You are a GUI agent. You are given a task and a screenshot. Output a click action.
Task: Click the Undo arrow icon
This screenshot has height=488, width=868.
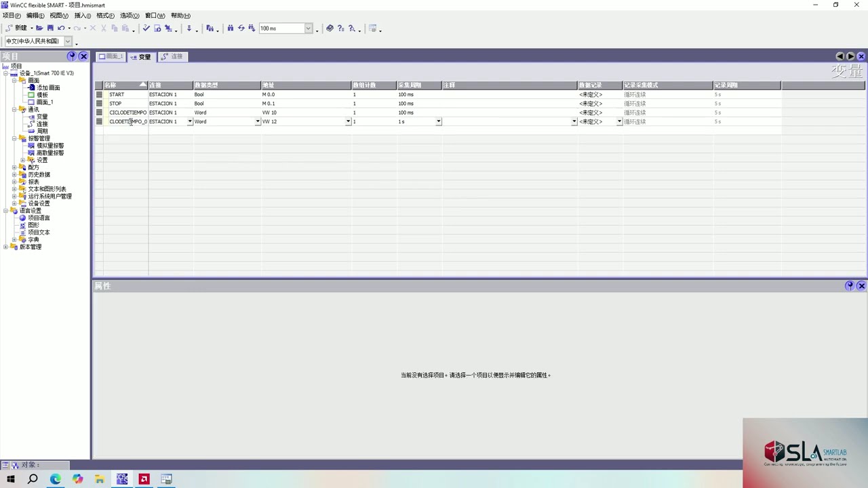click(61, 28)
